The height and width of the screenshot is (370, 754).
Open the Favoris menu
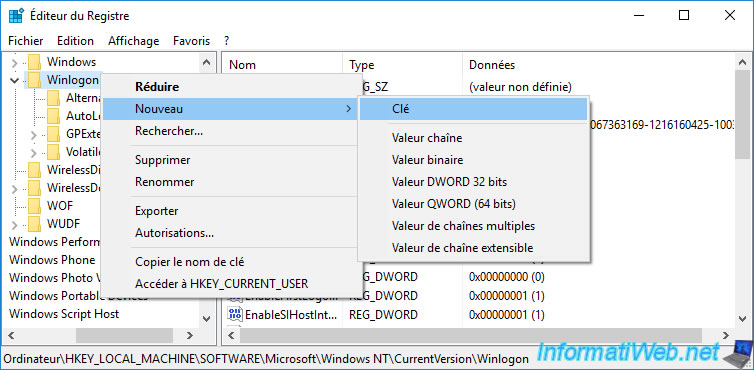[191, 41]
